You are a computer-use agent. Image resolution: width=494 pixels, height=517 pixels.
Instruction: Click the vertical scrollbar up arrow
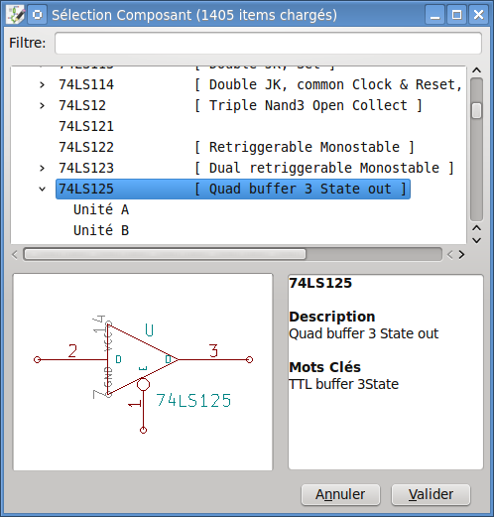pos(477,70)
